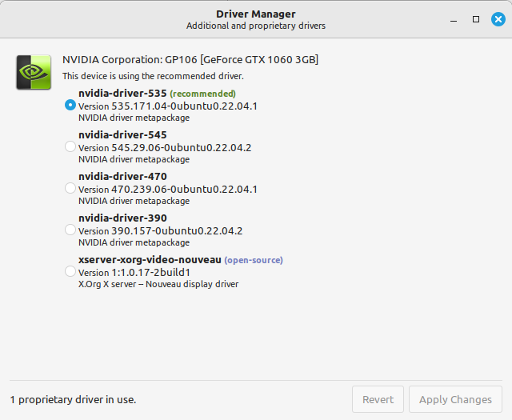The width and height of the screenshot is (512, 420).
Task: Switch to xserver-xorg-video-nouveau radio button
Action: [x=70, y=271]
